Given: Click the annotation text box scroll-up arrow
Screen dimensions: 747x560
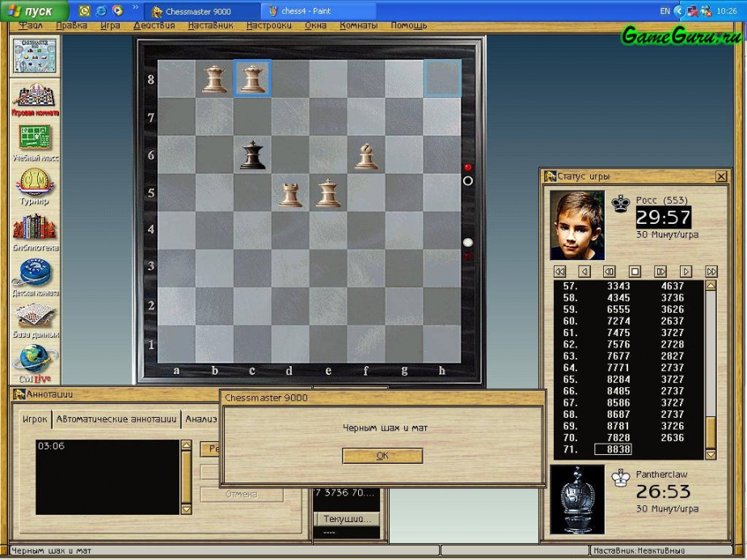Looking at the screenshot, I should (186, 446).
